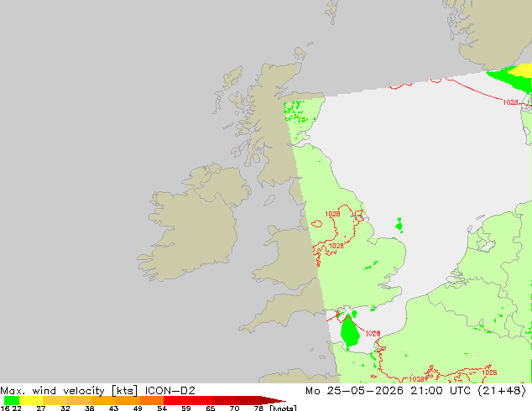Click the yellow wind patch off Norway coast
Screen dimensions: 532x411
pos(523,70)
